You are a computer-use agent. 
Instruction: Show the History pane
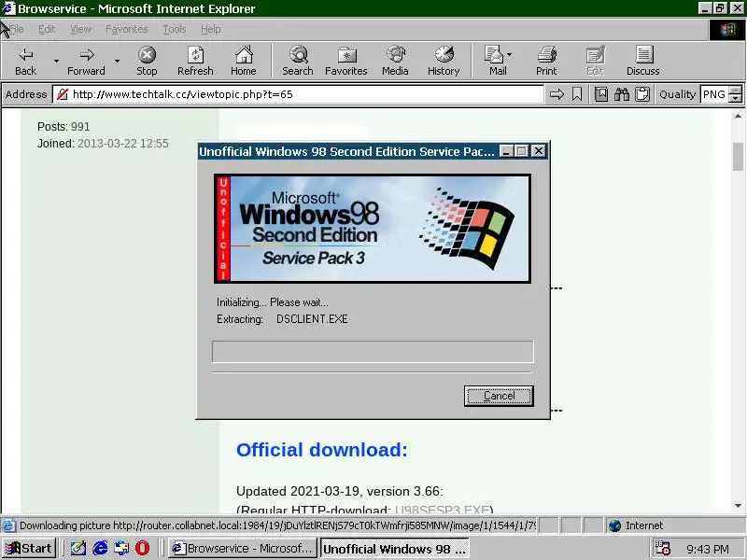(444, 61)
